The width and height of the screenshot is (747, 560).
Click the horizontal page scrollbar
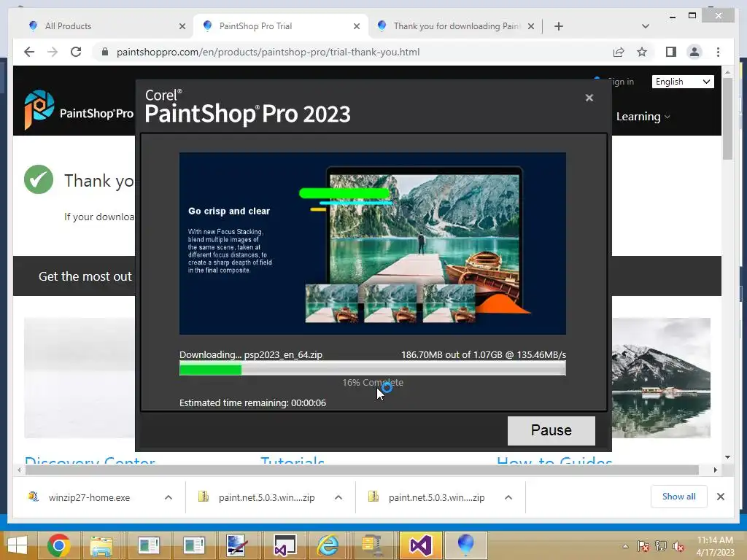pos(362,470)
